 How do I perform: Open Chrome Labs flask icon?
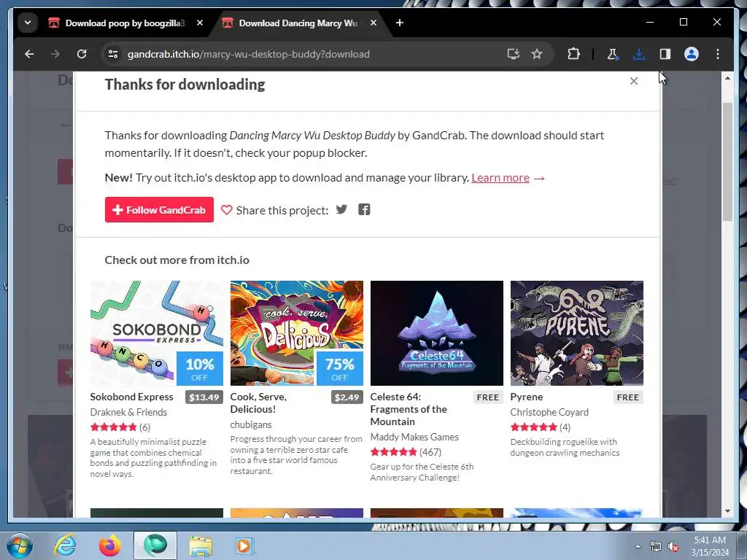pos(612,54)
